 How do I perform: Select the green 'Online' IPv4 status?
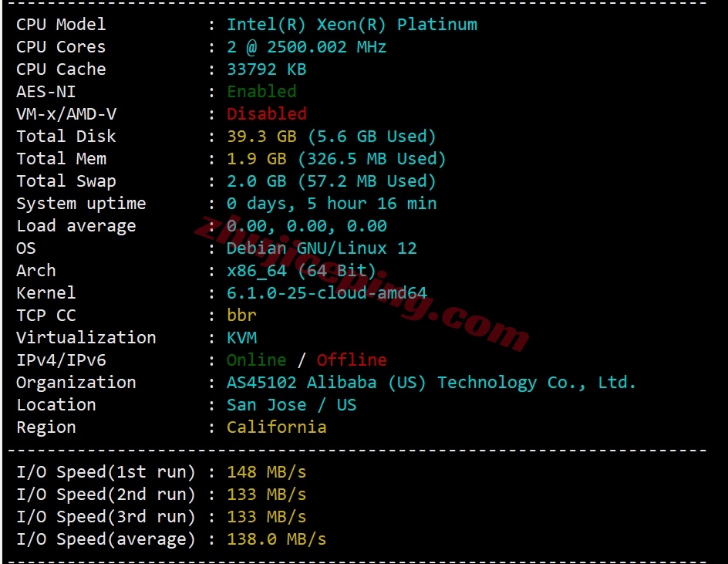(256, 360)
